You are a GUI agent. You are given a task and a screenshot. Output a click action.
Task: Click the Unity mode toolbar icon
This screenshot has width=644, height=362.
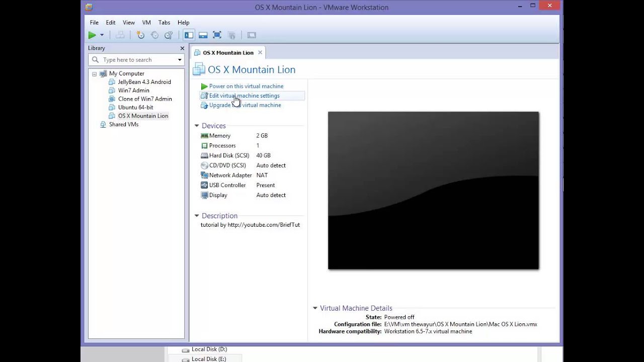point(231,35)
